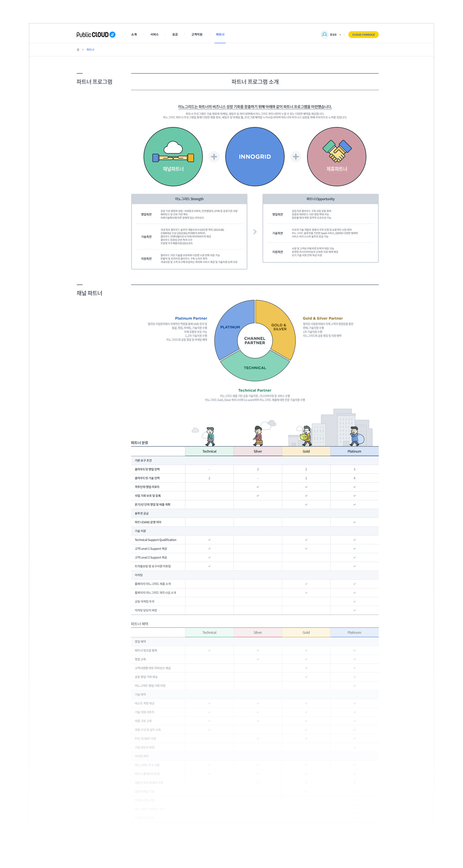Go to 홈 in the breadcrumb
463x868 pixels.
(x=78, y=49)
